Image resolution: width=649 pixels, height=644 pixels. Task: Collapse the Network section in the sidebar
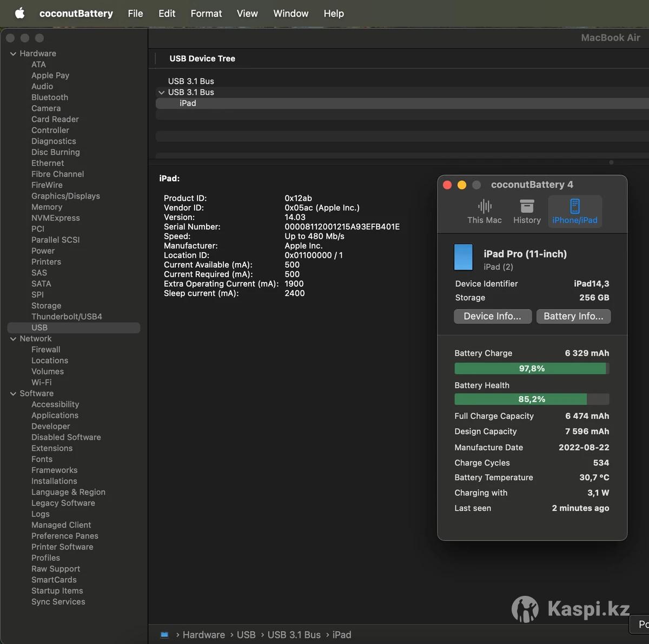pyautogui.click(x=13, y=339)
